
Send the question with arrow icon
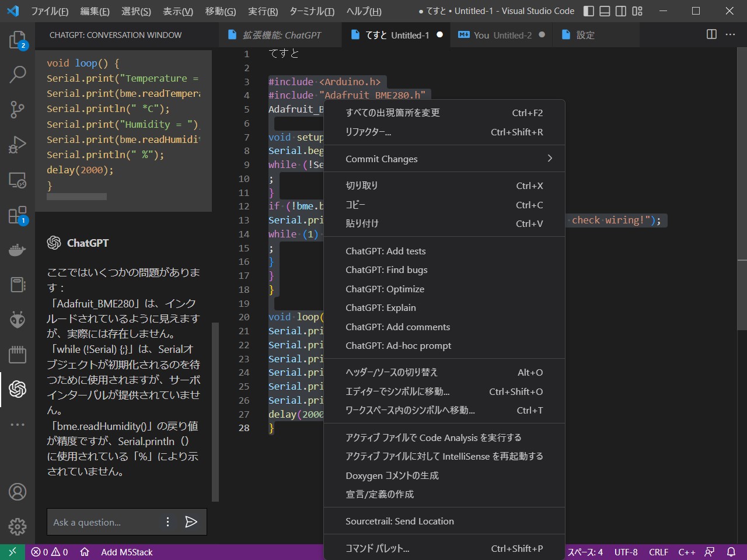(191, 521)
